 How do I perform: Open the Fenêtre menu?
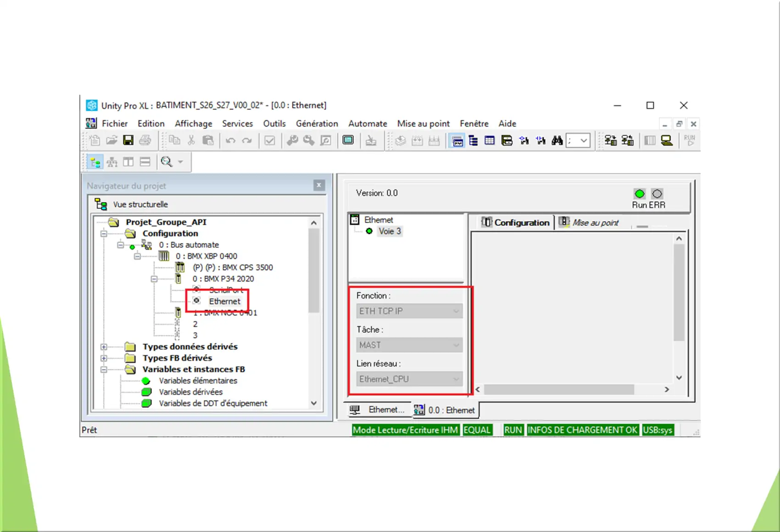coord(474,123)
